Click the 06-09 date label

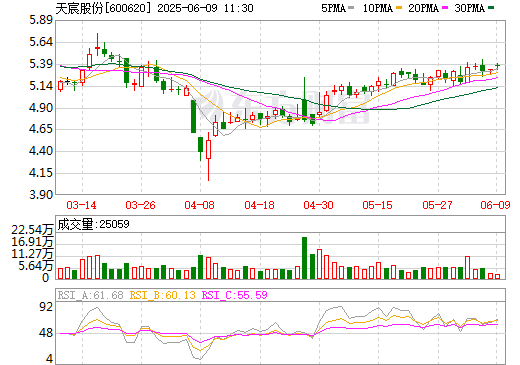(x=495, y=205)
